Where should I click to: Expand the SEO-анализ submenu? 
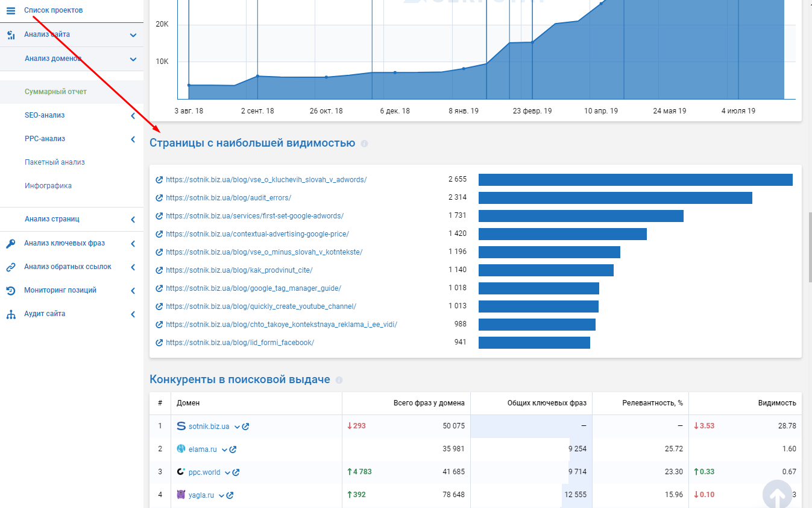[x=133, y=115]
